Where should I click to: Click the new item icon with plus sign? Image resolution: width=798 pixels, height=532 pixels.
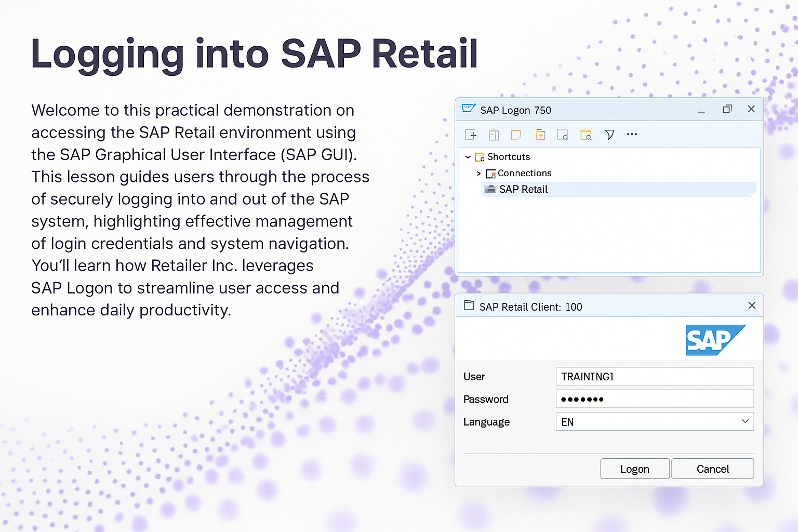coord(471,135)
